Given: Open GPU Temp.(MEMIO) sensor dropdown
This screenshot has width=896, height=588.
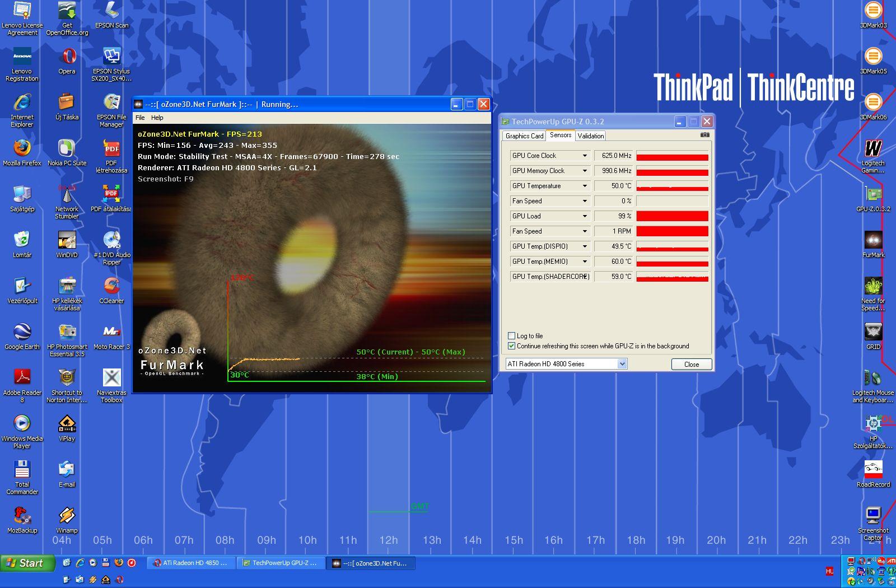Looking at the screenshot, I should [x=585, y=262].
